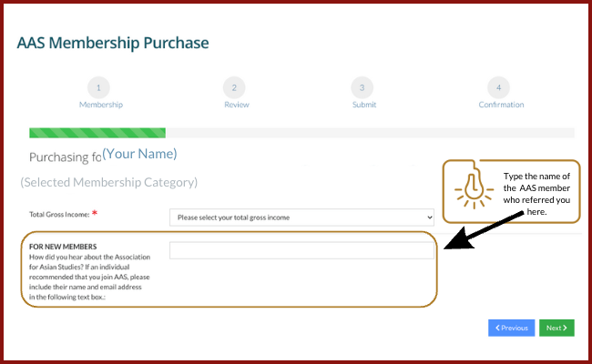Continue with the green Next button
This screenshot has width=592, height=364.
point(556,328)
